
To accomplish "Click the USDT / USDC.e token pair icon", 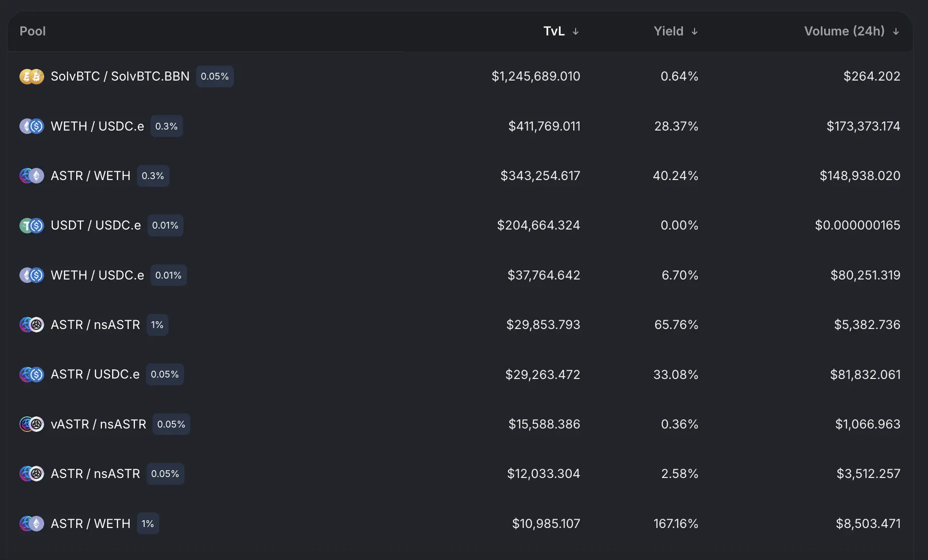I will (32, 226).
